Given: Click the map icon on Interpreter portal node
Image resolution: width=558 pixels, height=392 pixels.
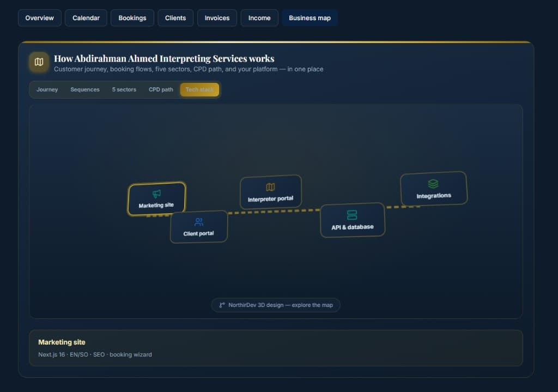Looking at the screenshot, I should (x=270, y=187).
